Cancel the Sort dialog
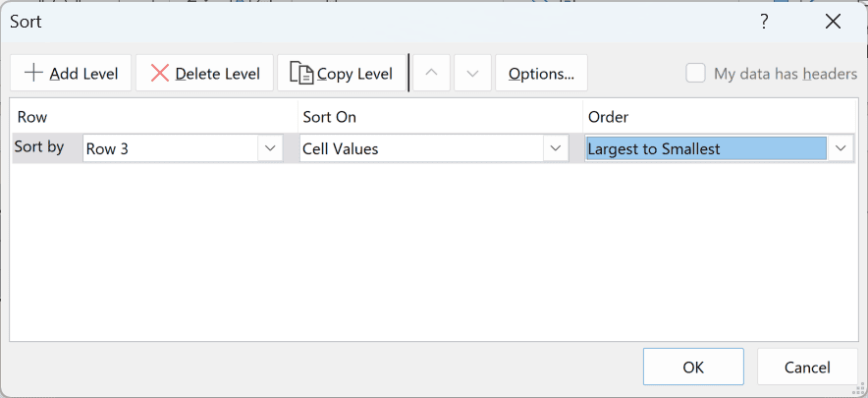The height and width of the screenshot is (398, 868). click(x=807, y=367)
